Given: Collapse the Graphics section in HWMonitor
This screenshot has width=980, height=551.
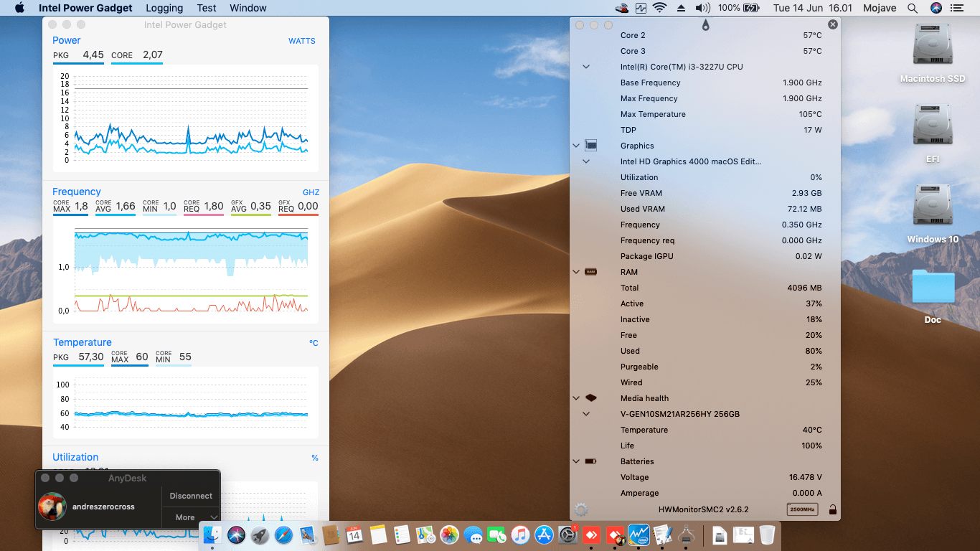Looking at the screenshot, I should pyautogui.click(x=576, y=146).
